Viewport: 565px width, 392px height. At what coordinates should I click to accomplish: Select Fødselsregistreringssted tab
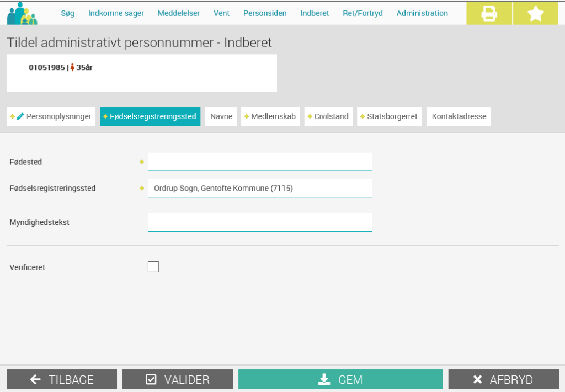(x=150, y=116)
